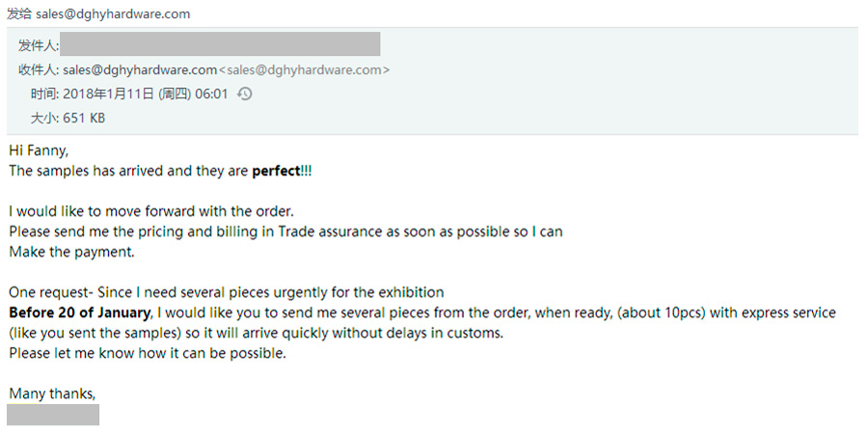
Task: Click the gray bracketed recipient address <sales@dghyhardware.com>
Action: click(305, 69)
